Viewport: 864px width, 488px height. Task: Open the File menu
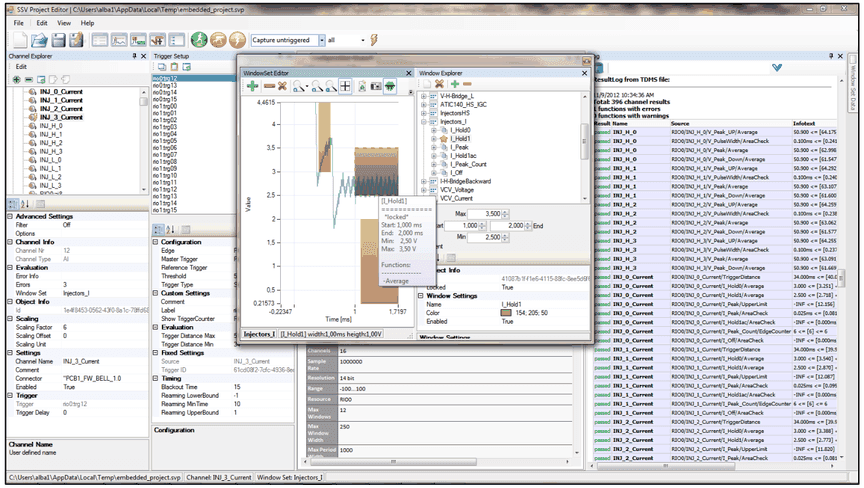tap(19, 23)
